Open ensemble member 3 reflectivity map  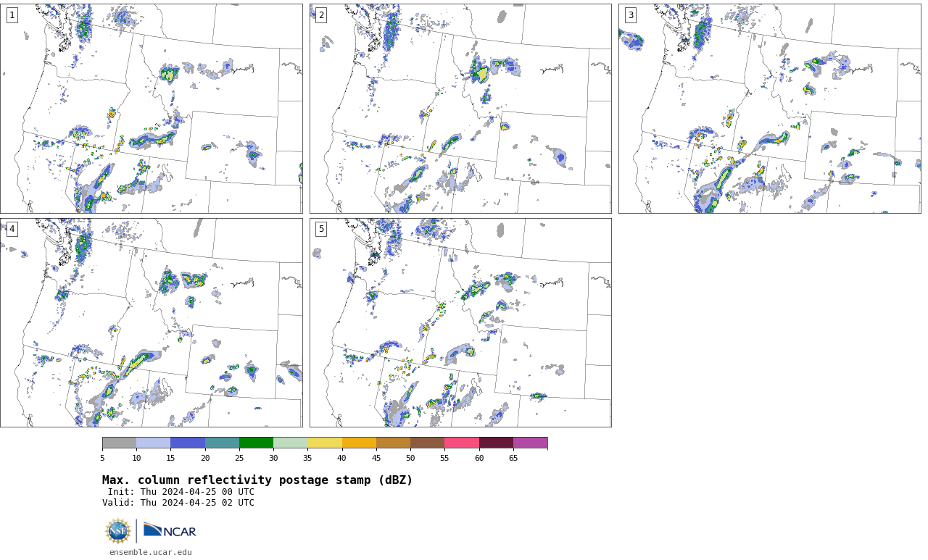[770, 109]
